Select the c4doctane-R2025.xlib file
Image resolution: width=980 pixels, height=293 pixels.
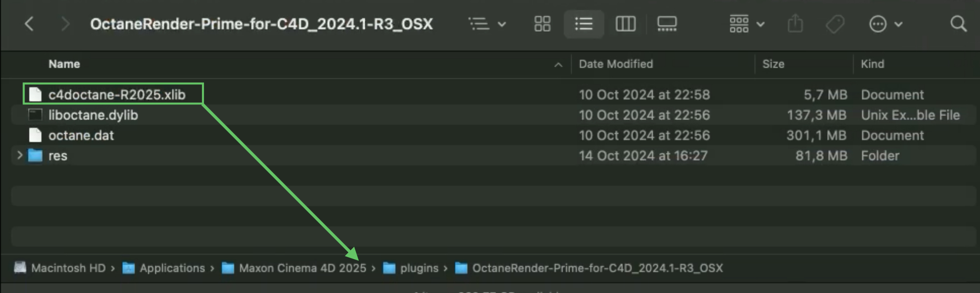click(117, 94)
